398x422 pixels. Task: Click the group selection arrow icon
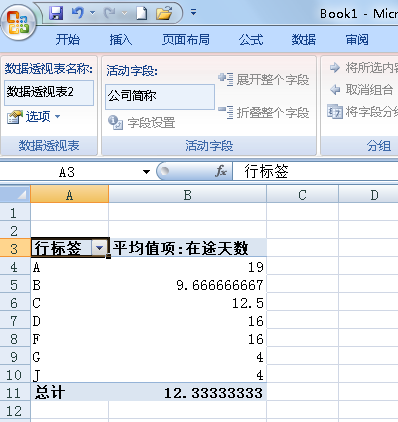335,68
